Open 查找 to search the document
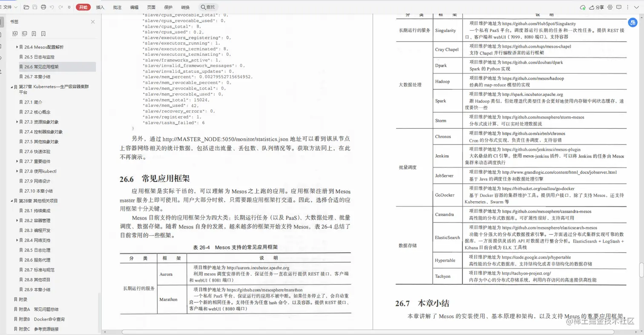 [207, 7]
